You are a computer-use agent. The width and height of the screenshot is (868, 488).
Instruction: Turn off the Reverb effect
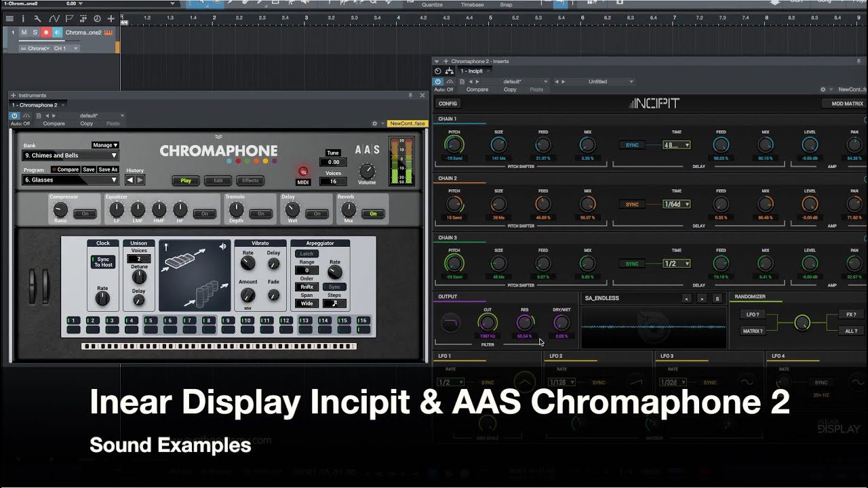[373, 213]
